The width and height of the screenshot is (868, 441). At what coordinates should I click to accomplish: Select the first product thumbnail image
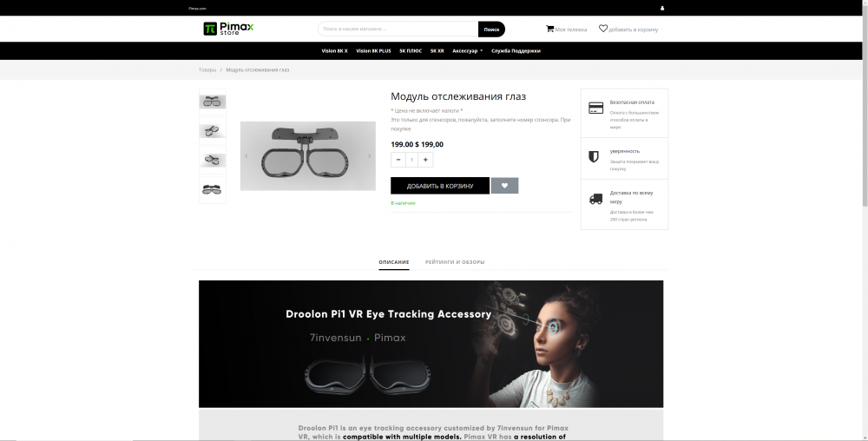[x=213, y=102]
